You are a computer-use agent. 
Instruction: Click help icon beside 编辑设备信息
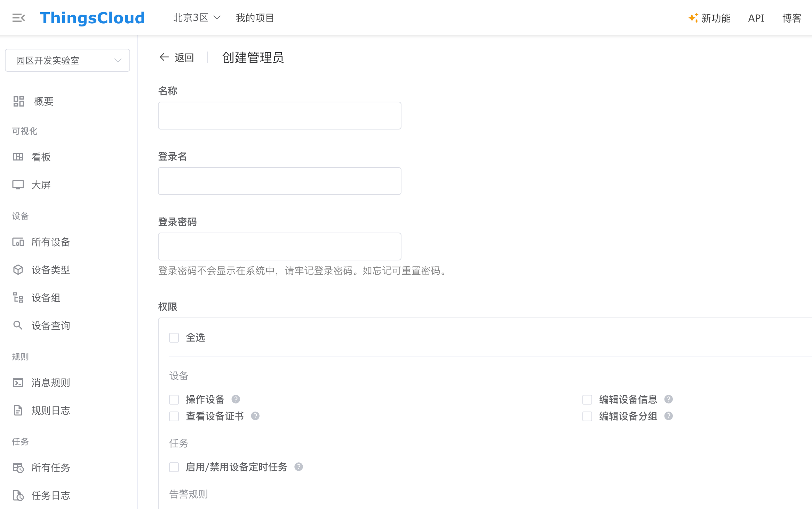pyautogui.click(x=668, y=399)
